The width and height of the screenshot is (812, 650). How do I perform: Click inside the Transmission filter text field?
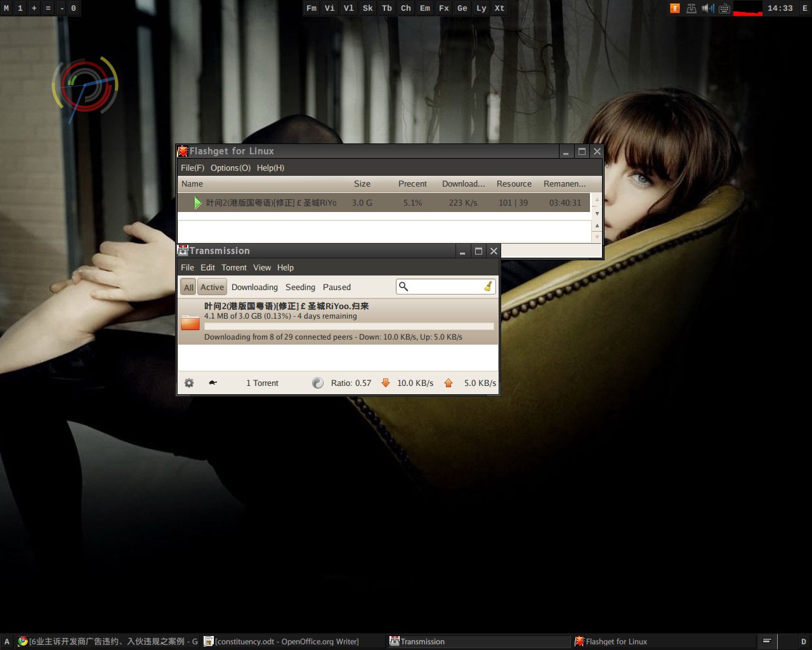click(445, 286)
